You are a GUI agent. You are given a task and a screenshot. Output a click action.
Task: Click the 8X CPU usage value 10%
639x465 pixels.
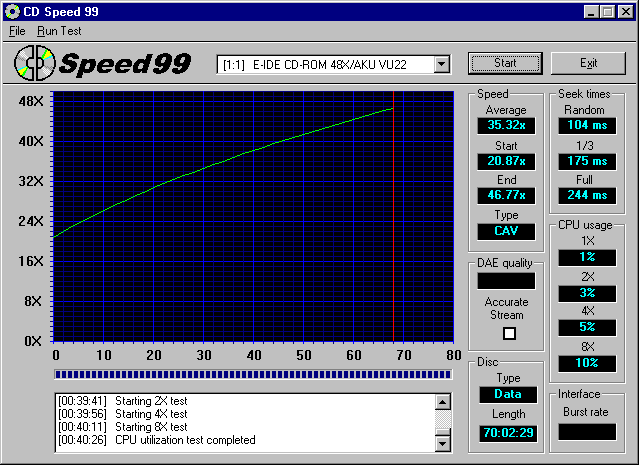click(587, 363)
